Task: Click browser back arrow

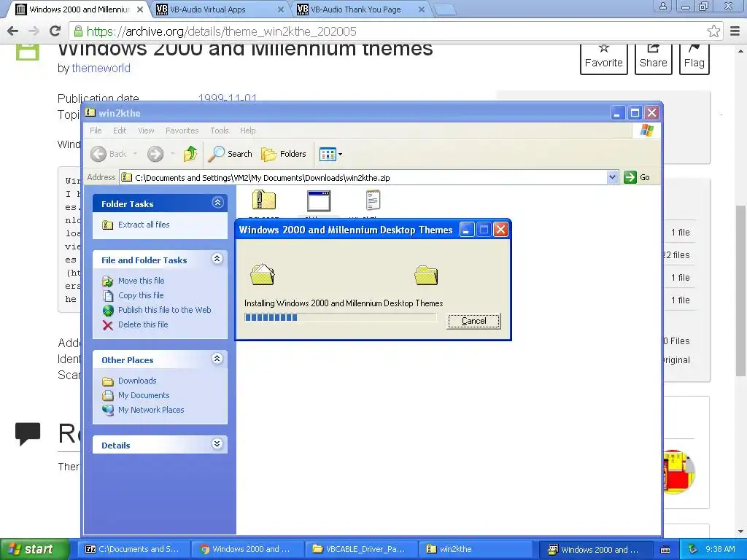Action: pos(13,31)
